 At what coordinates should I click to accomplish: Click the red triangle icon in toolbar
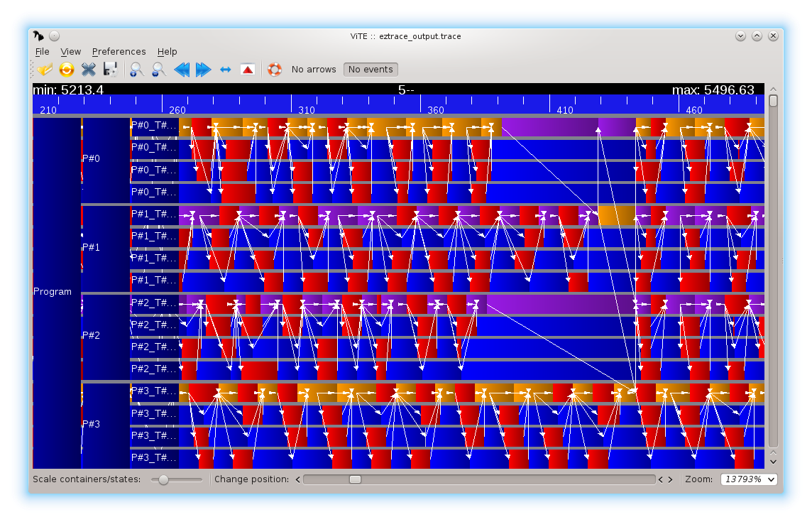(247, 70)
